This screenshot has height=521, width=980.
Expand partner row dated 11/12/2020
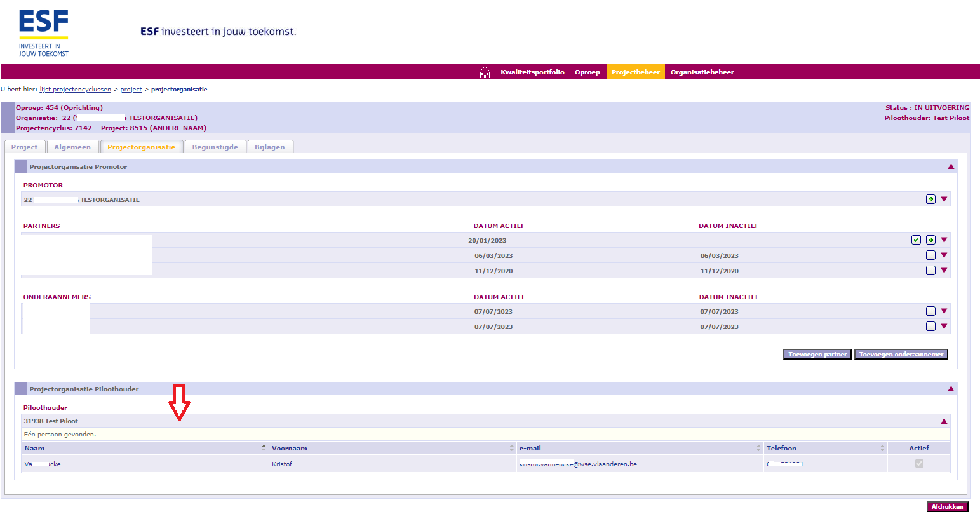pos(944,271)
